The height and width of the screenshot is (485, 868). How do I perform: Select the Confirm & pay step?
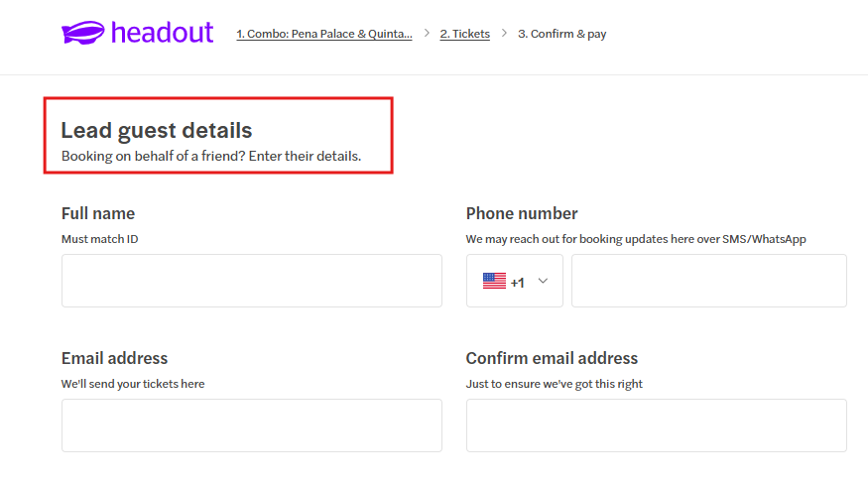click(x=561, y=34)
